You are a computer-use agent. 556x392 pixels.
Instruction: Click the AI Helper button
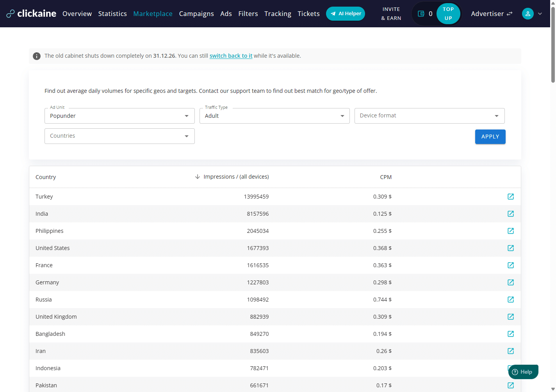pos(346,14)
